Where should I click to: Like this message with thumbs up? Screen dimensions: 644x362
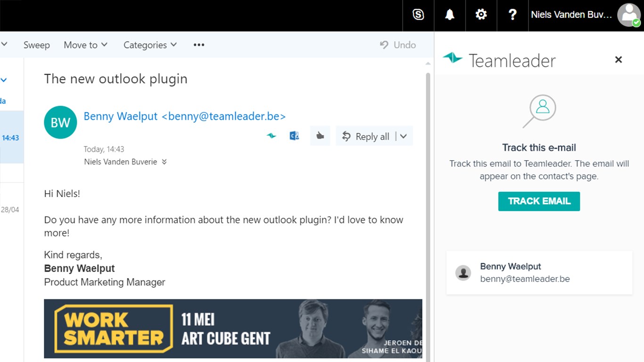click(320, 136)
